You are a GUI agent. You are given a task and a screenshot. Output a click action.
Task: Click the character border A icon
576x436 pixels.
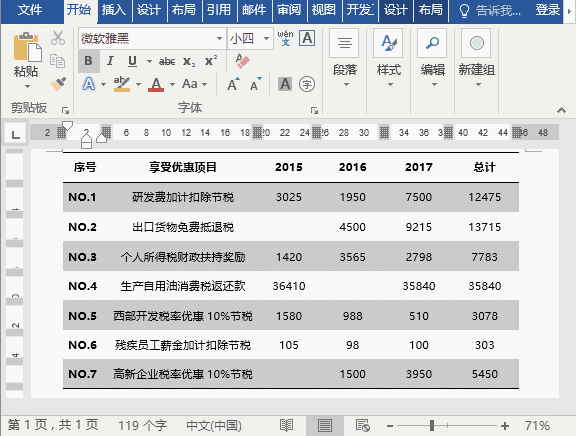pos(307,38)
